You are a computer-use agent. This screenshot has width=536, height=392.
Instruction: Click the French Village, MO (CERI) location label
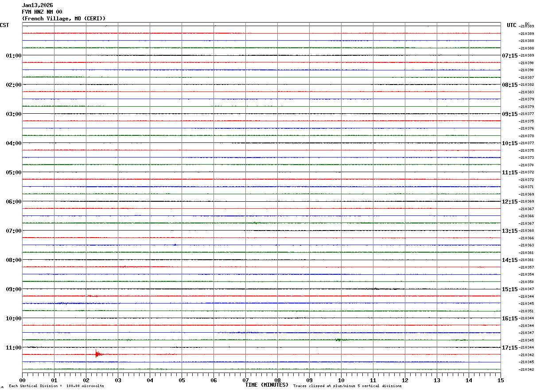pyautogui.click(x=64, y=19)
